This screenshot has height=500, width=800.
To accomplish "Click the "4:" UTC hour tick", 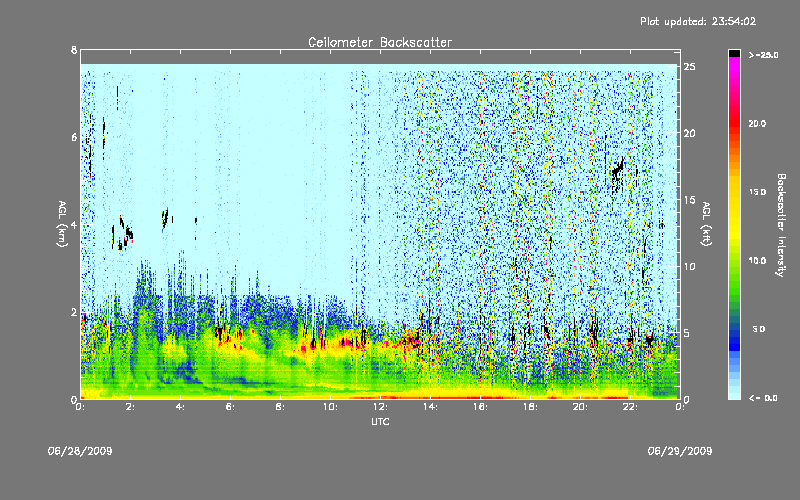I will click(180, 407).
